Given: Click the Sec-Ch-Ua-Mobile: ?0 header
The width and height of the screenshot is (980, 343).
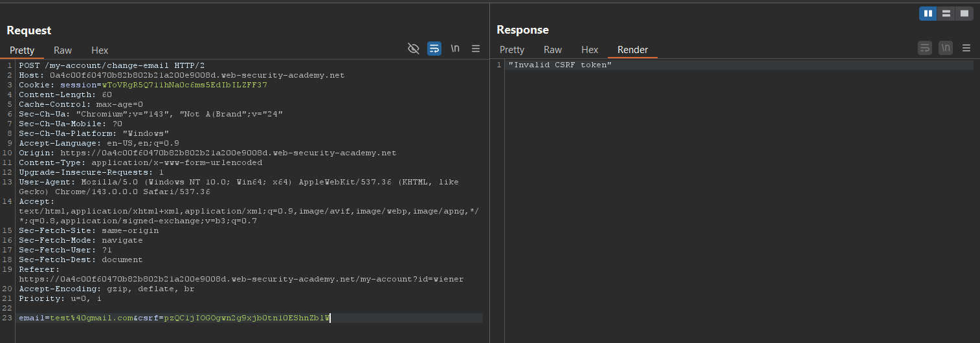Looking at the screenshot, I should (x=71, y=124).
